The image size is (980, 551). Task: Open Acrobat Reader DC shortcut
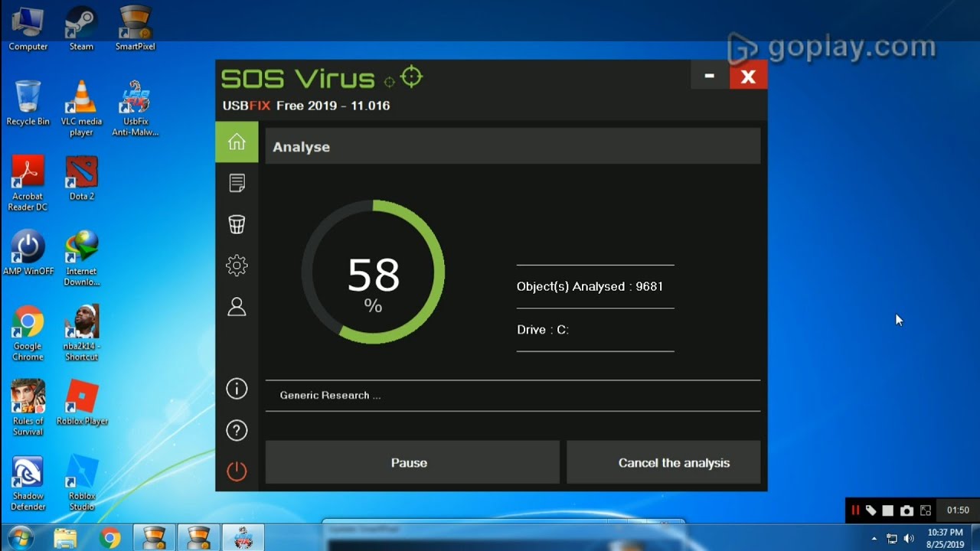[x=28, y=184]
